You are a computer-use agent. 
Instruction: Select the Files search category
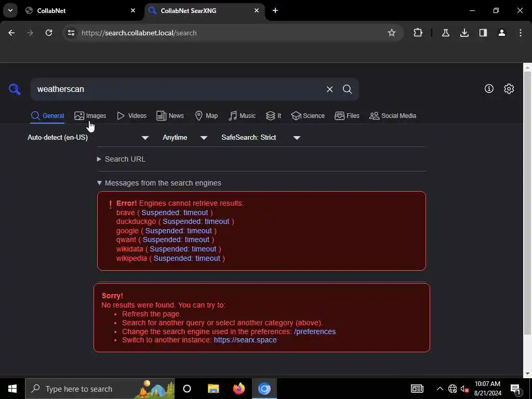click(347, 116)
